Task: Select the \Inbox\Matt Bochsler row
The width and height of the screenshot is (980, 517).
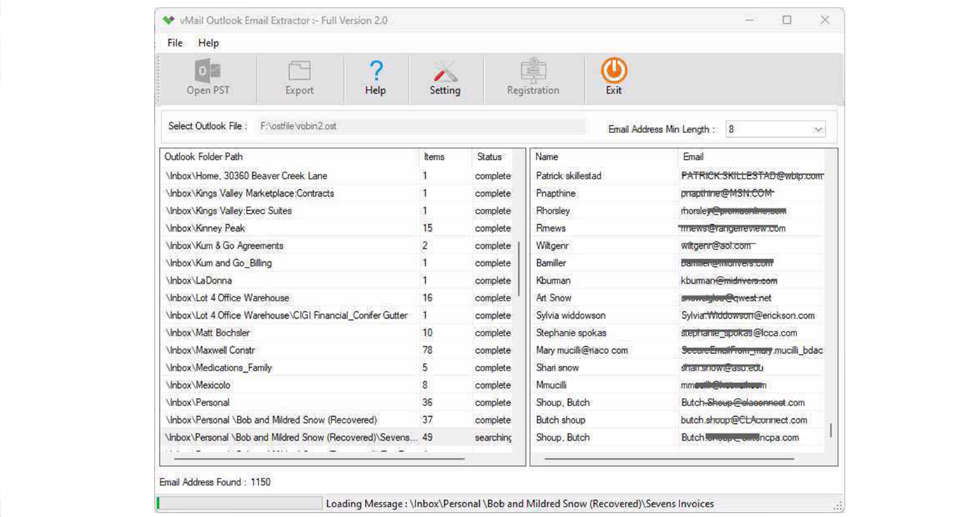Action: pyautogui.click(x=337, y=333)
